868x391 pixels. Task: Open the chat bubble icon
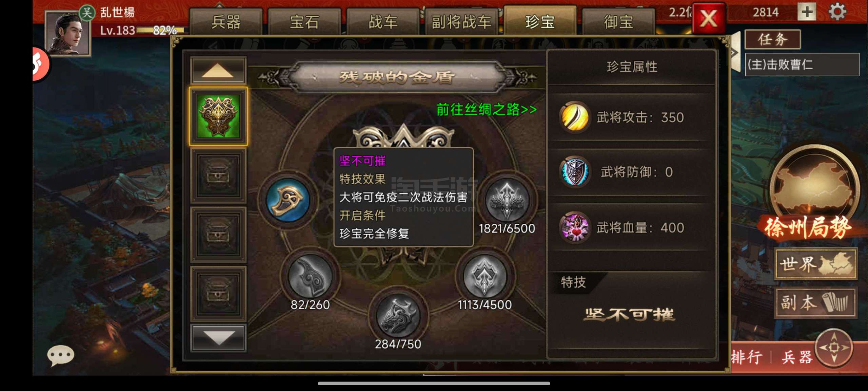60,355
